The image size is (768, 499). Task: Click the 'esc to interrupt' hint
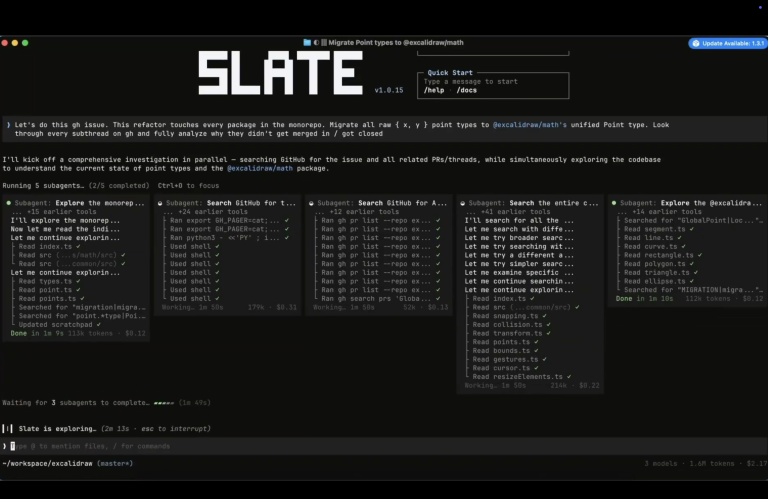[x=174, y=428]
